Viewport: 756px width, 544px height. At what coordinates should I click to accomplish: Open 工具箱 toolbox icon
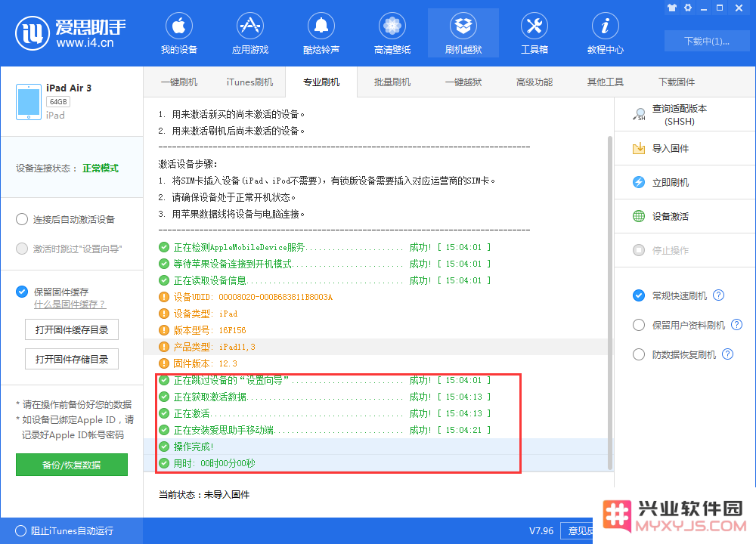pyautogui.click(x=534, y=26)
